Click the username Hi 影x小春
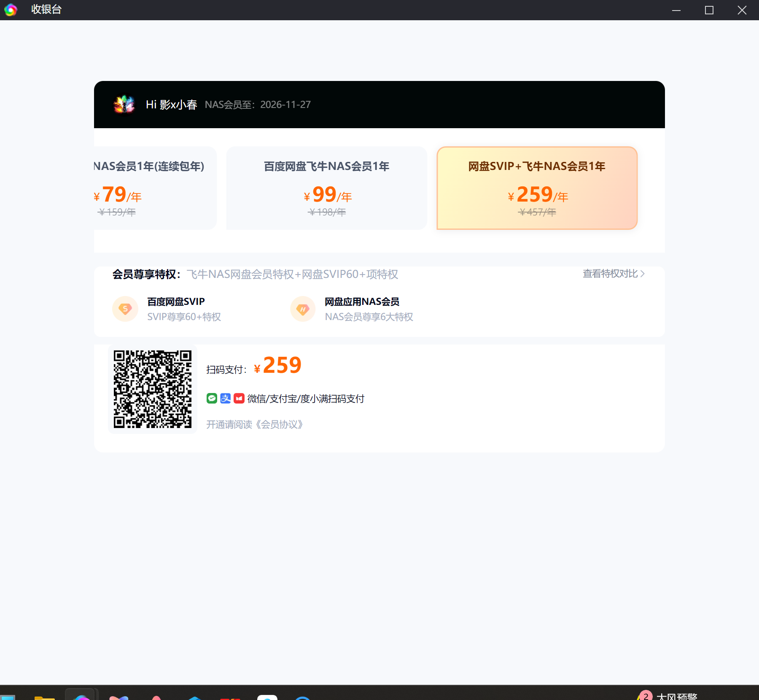 [172, 105]
